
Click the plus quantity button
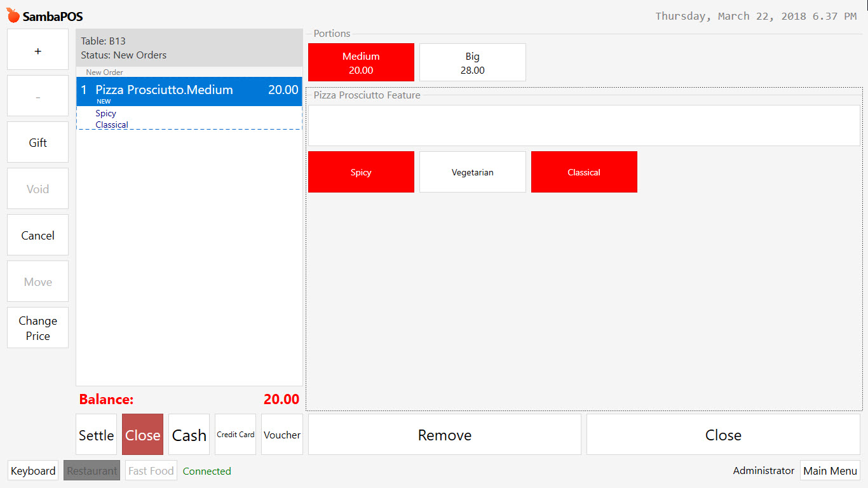[37, 49]
